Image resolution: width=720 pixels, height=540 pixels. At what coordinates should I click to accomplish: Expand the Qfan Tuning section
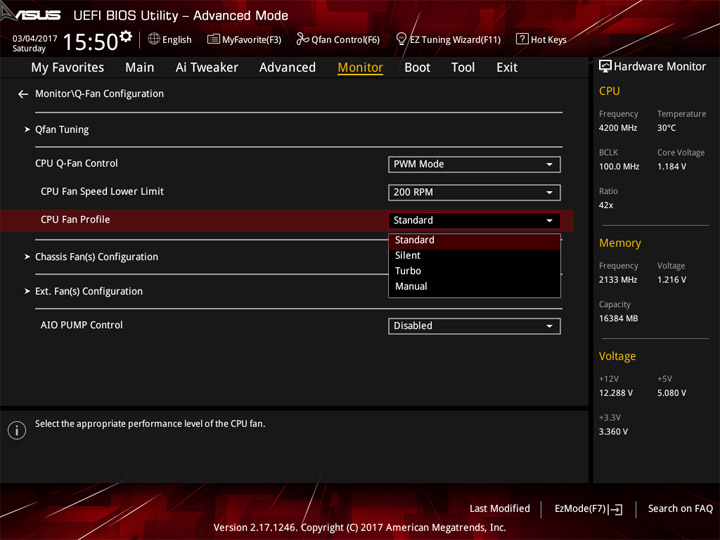tap(61, 130)
